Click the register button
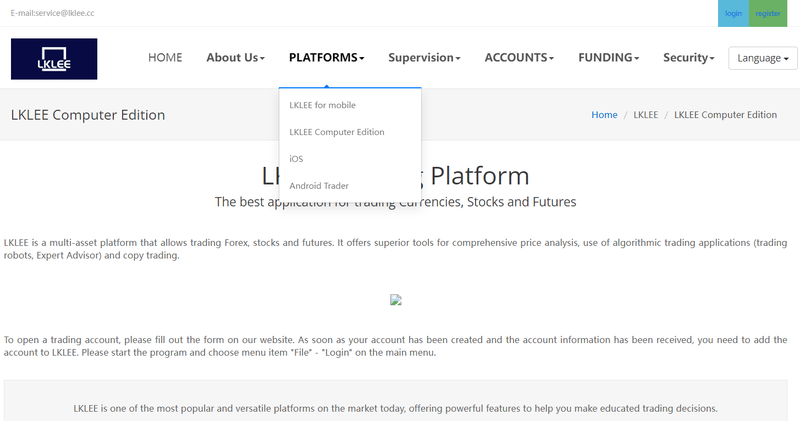This screenshot has width=800, height=421. [768, 13]
